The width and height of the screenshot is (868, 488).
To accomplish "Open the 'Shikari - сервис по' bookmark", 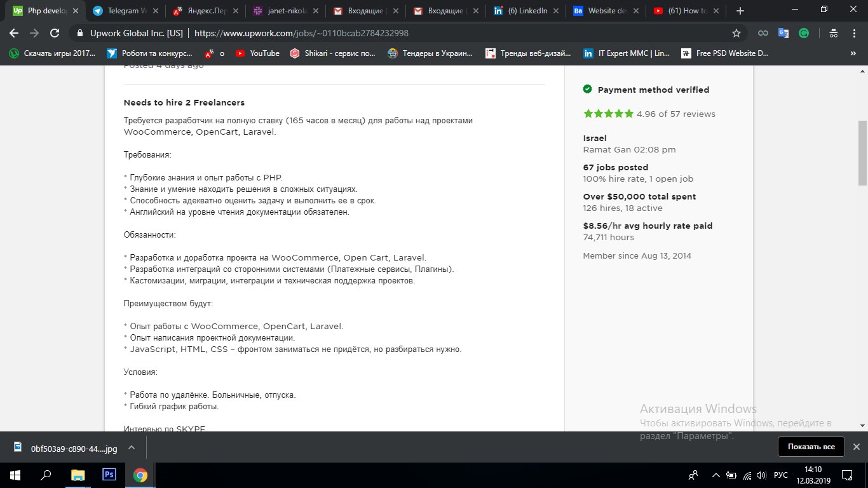I will pos(333,53).
